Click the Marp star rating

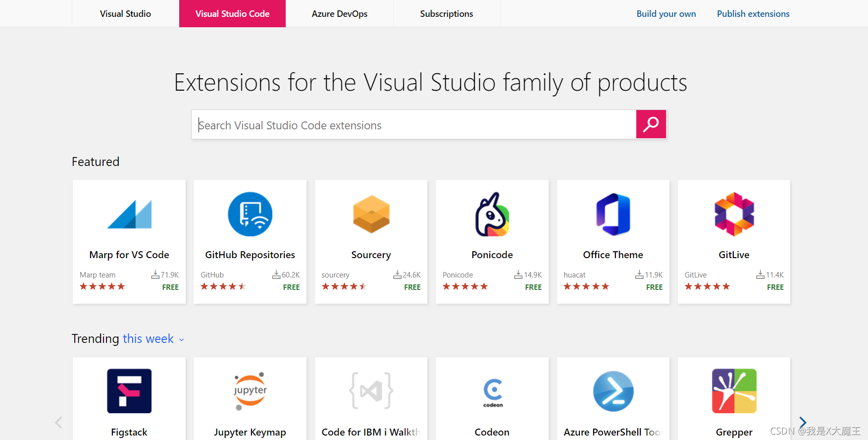coord(102,286)
